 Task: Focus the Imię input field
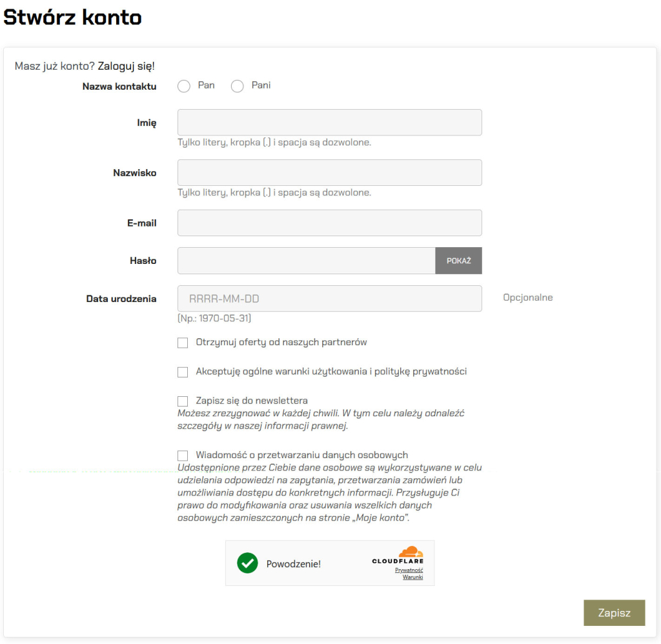point(329,123)
